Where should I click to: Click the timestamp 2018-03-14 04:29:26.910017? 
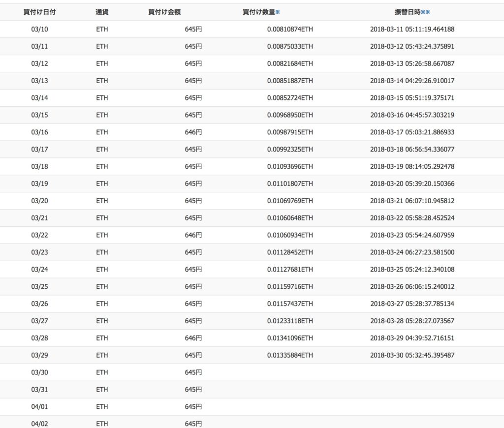tap(412, 81)
